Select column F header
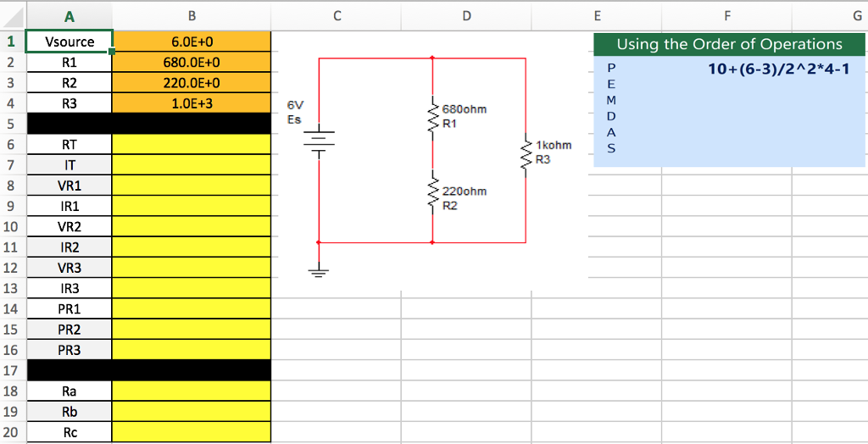 pyautogui.click(x=726, y=15)
